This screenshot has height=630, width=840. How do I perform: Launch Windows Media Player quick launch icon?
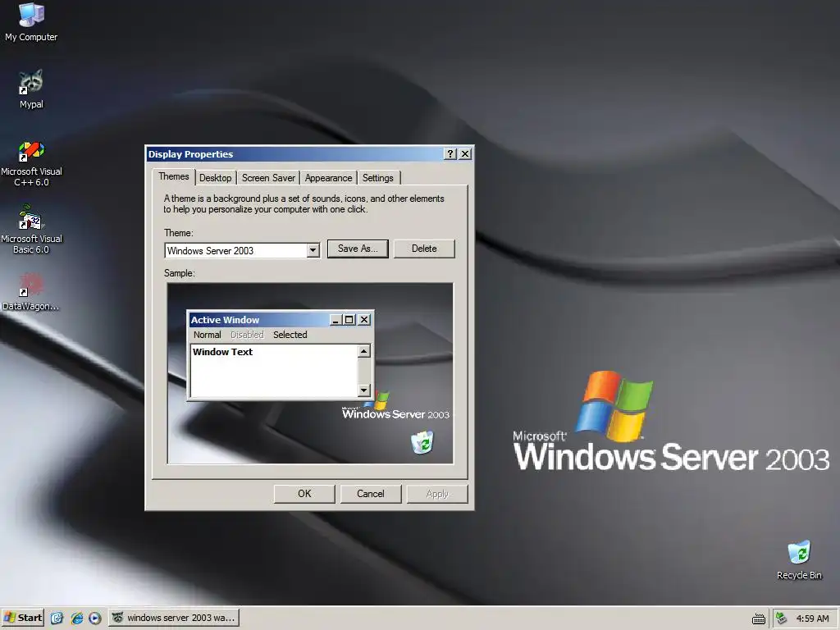point(95,619)
